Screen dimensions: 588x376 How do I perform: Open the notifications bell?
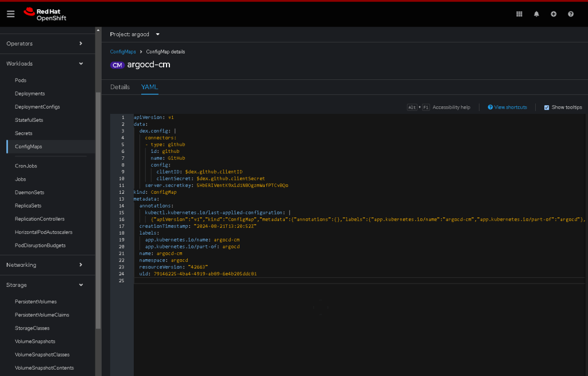536,14
